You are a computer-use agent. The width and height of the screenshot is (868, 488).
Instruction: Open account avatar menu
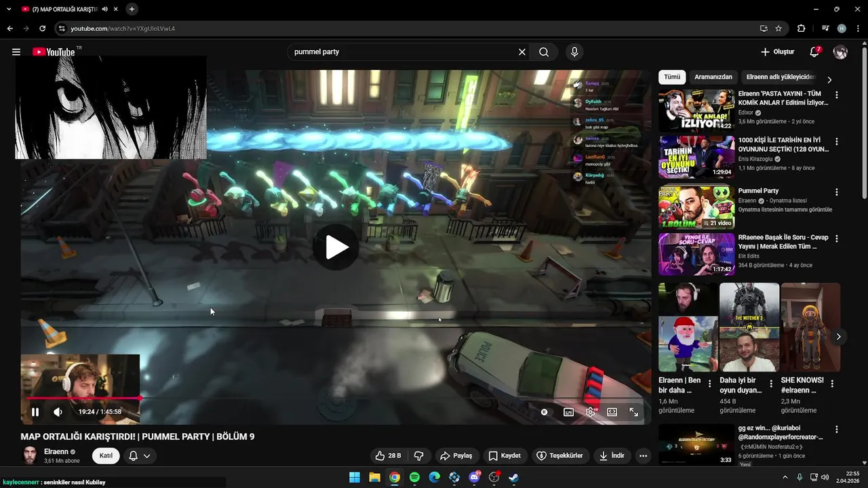point(840,52)
